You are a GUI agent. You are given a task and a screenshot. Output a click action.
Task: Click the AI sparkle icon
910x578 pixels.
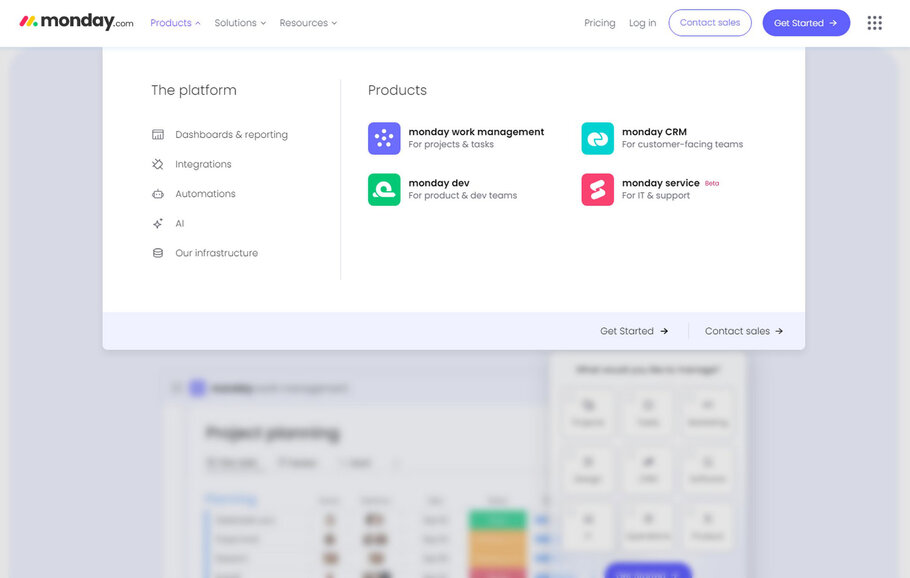[157, 223]
